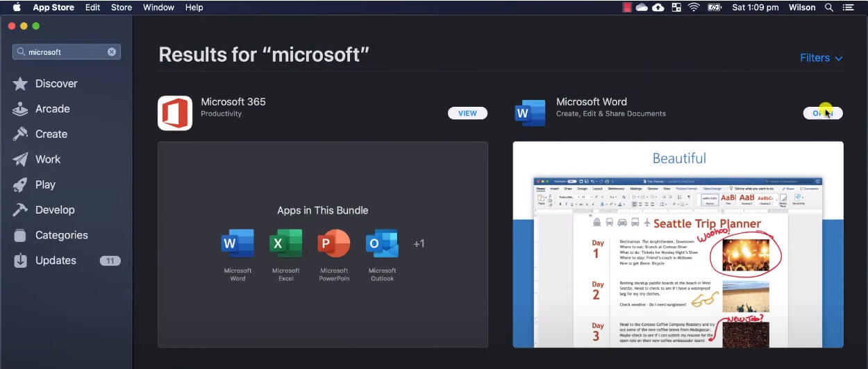The height and width of the screenshot is (369, 868).
Task: Expand the Filters dropdown
Action: (821, 58)
